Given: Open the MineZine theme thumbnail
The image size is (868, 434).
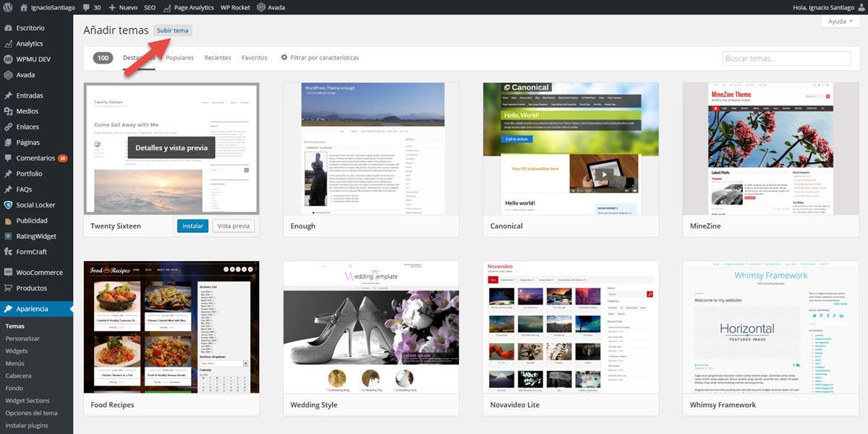Looking at the screenshot, I should tap(771, 148).
